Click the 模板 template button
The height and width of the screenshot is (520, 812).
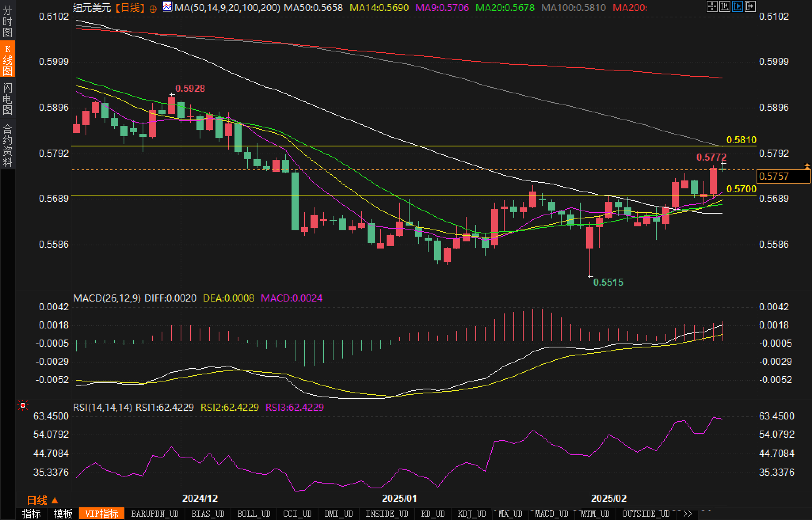pyautogui.click(x=63, y=514)
